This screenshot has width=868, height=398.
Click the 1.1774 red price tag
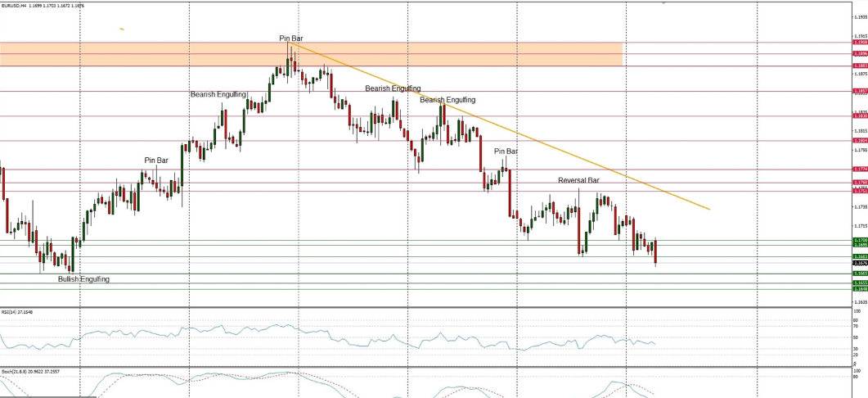(x=860, y=170)
